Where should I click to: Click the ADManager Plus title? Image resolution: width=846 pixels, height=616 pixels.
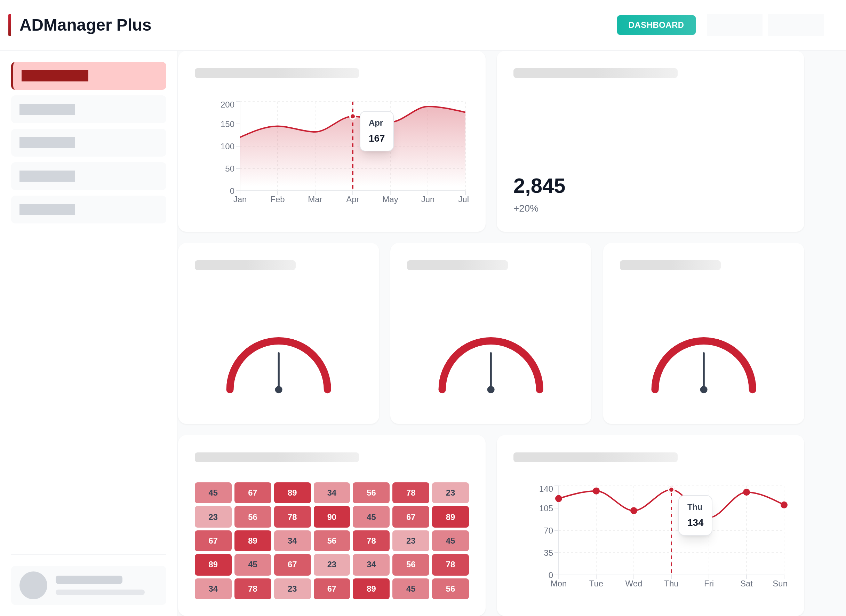point(85,25)
